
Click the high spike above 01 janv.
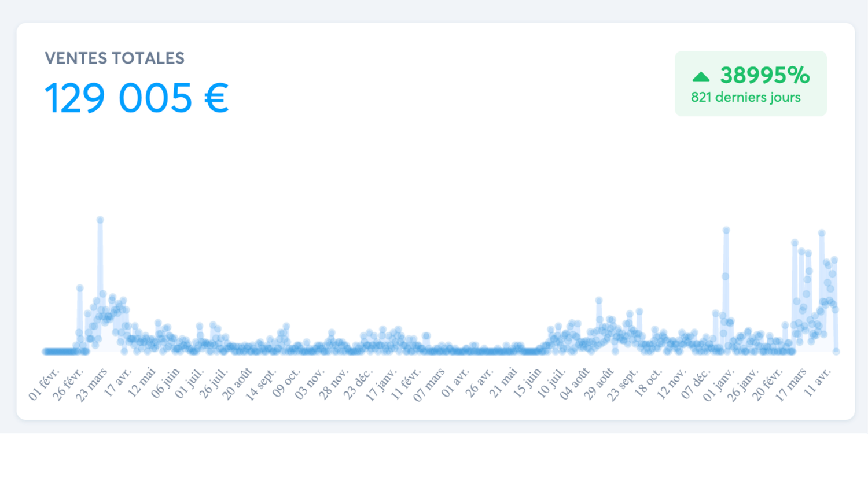point(726,231)
